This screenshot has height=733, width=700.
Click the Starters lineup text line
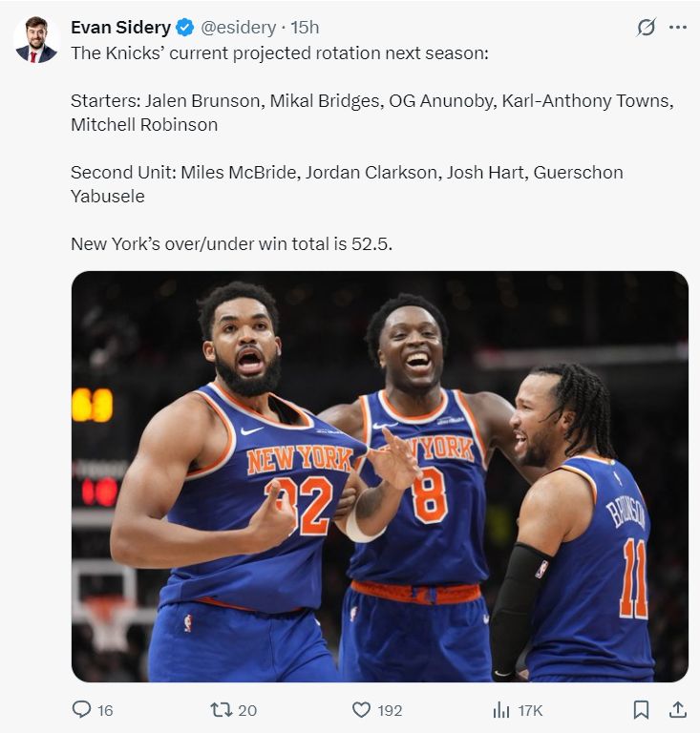tap(372, 113)
